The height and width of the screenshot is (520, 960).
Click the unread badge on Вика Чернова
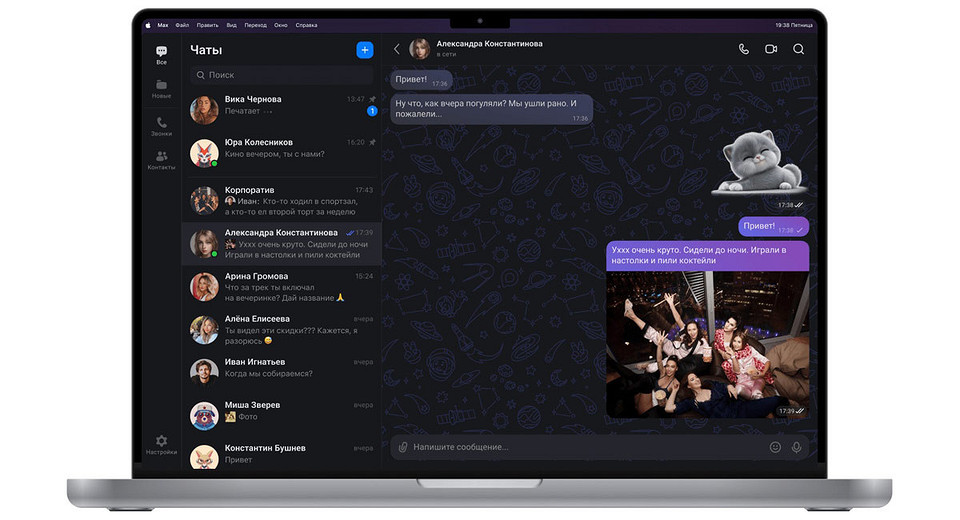372,111
